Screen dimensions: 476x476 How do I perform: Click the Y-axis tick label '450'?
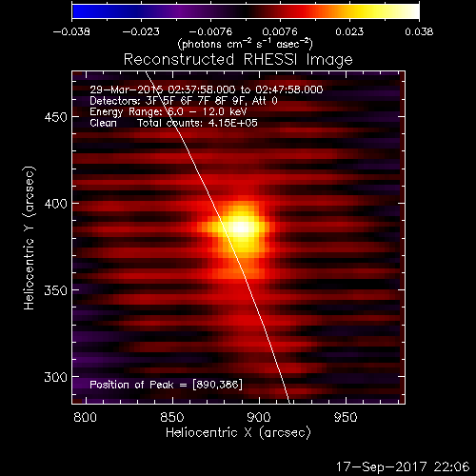[55, 117]
